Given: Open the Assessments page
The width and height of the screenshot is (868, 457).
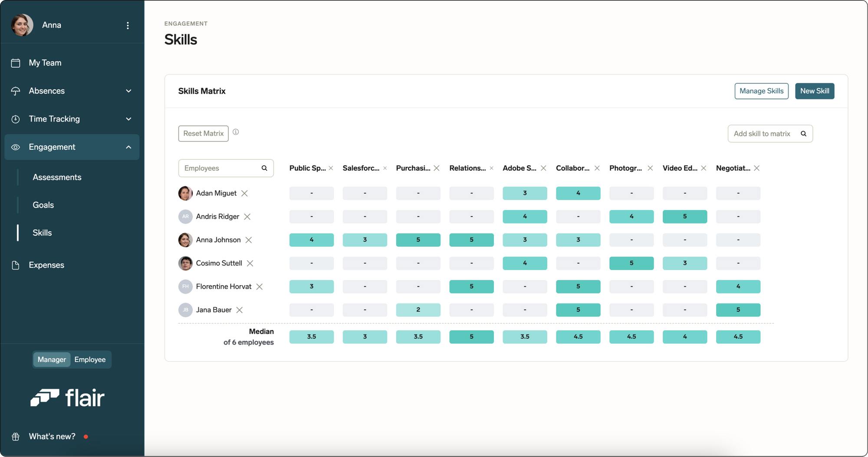Looking at the screenshot, I should 57,177.
